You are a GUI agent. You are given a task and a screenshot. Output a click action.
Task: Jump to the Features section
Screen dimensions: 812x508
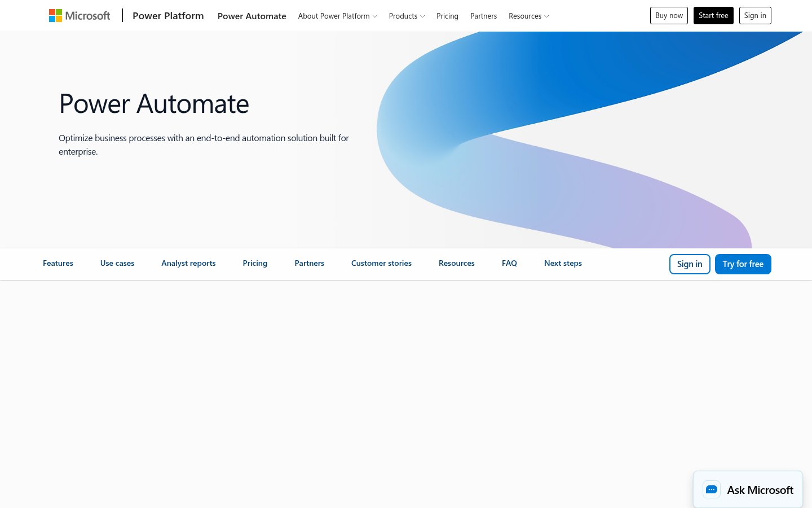point(58,263)
